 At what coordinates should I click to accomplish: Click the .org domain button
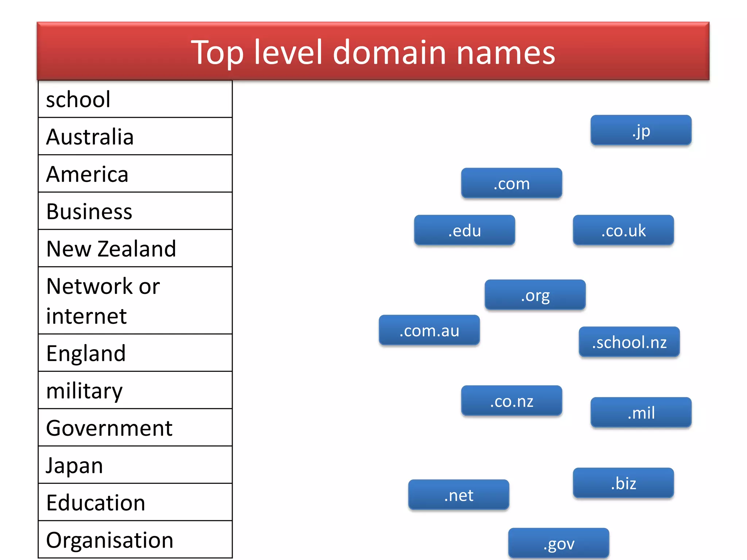click(x=535, y=295)
